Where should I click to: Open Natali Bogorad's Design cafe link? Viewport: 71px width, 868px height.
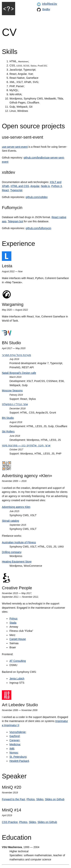click(19, 373)
